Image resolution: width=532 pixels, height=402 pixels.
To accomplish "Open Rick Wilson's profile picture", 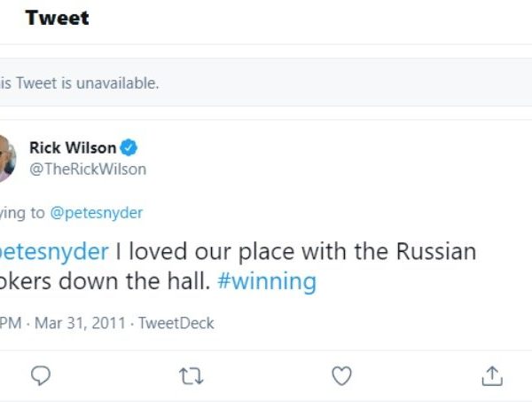I will pyautogui.click(x=4, y=158).
